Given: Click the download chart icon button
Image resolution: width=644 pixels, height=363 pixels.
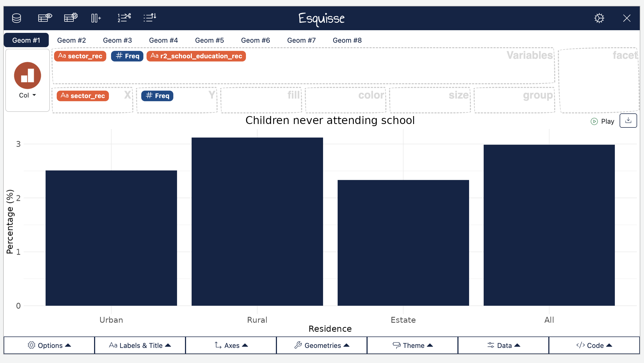Looking at the screenshot, I should [x=628, y=121].
